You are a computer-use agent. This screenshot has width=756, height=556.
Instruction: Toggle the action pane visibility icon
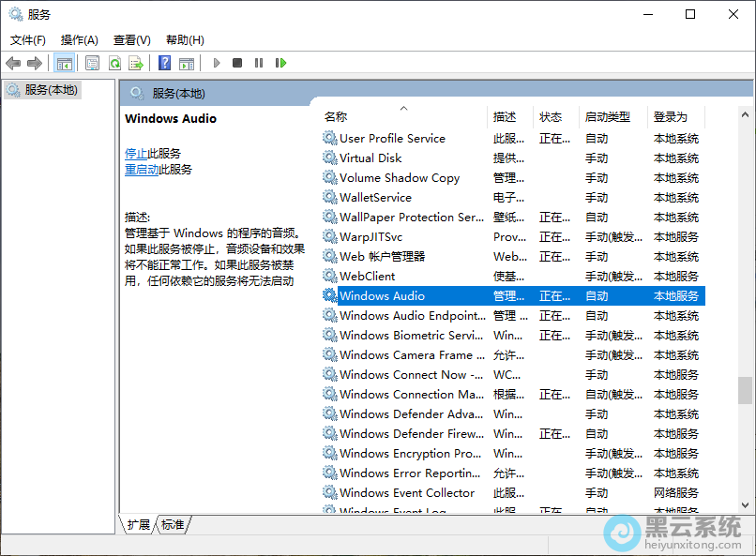pos(186,63)
